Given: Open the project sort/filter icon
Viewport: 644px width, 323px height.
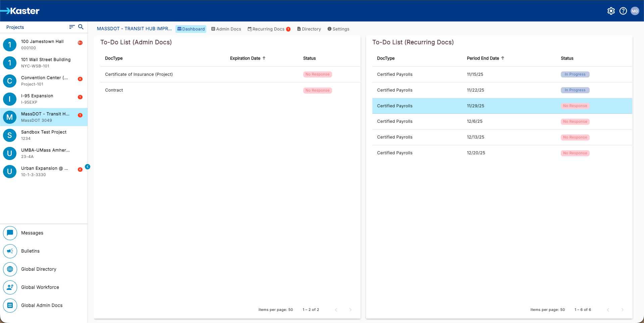Looking at the screenshot, I should tap(72, 27).
